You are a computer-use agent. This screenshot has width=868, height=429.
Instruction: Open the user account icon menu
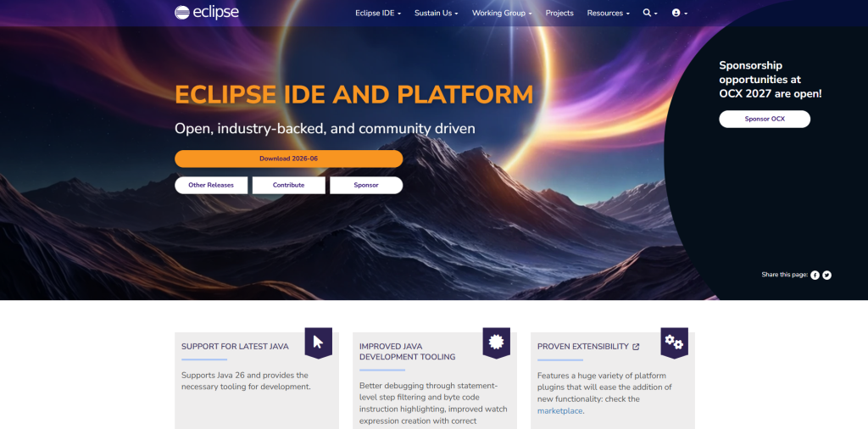click(679, 13)
